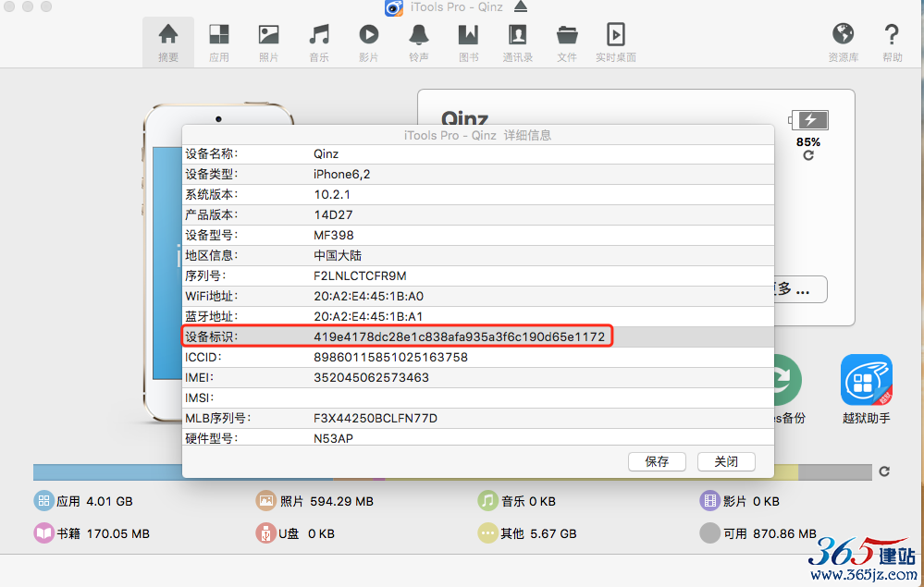Click the eject icon in title bar

(521, 6)
